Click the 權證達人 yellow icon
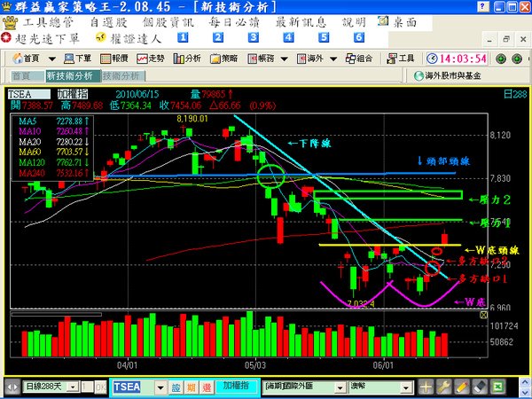532x399 pixels. click(x=100, y=37)
